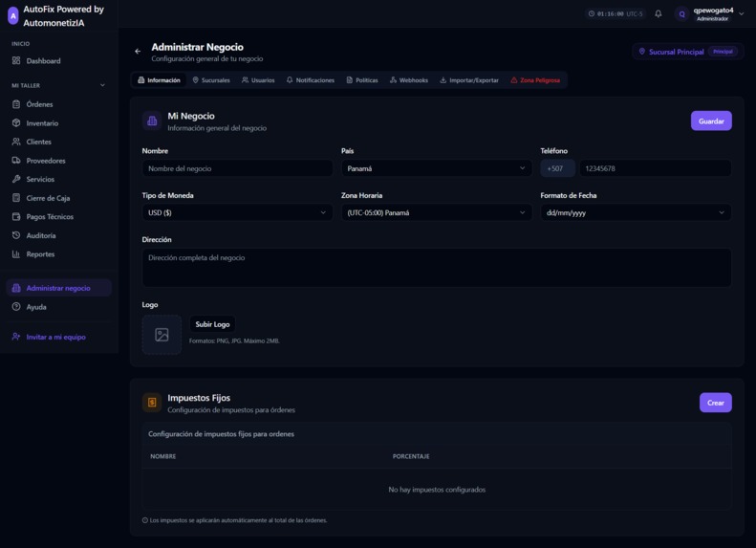
Task: Click the Proveedores truck icon
Action: click(16, 161)
